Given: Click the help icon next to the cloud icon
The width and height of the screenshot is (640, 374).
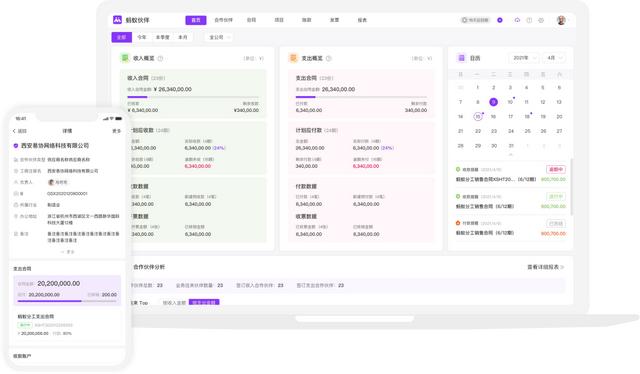Looking at the screenshot, I should pos(529,20).
